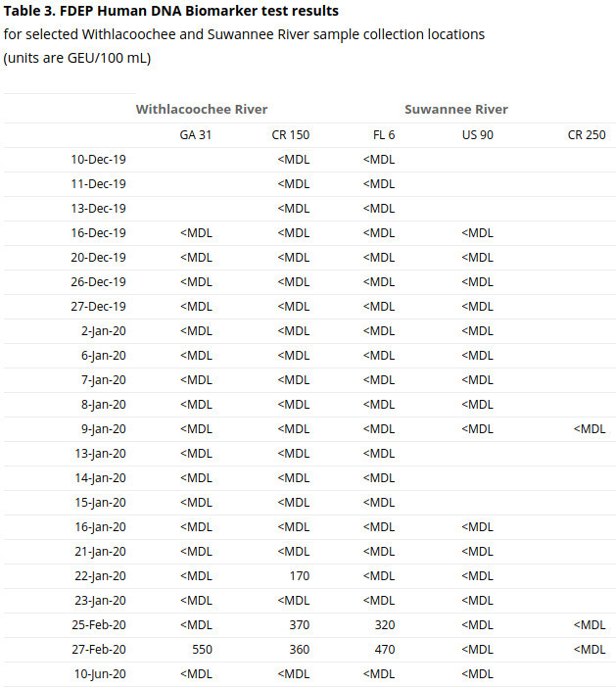This screenshot has width=616, height=688.
Task: Click the 550 value in the table
Action: pyautogui.click(x=200, y=649)
